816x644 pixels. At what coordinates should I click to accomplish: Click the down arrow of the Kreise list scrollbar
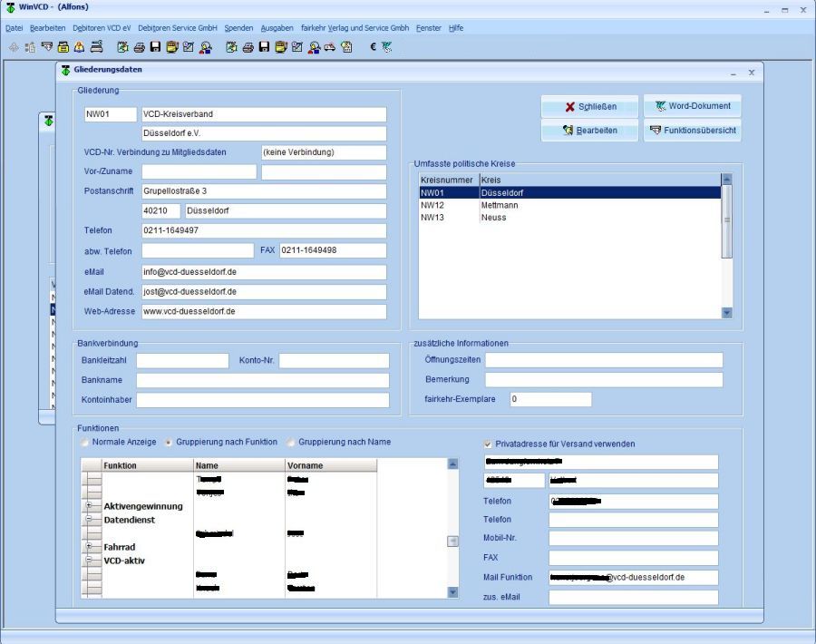[727, 312]
